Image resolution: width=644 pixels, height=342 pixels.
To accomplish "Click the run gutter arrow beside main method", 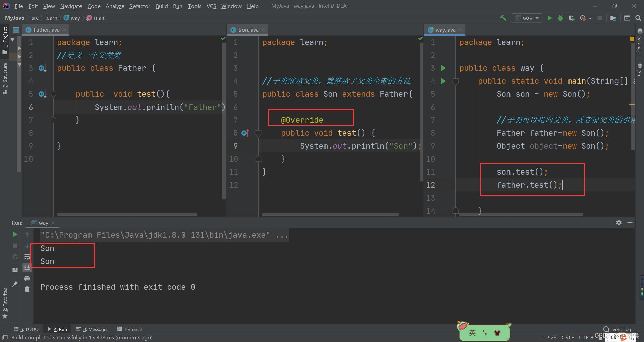I will pyautogui.click(x=443, y=81).
